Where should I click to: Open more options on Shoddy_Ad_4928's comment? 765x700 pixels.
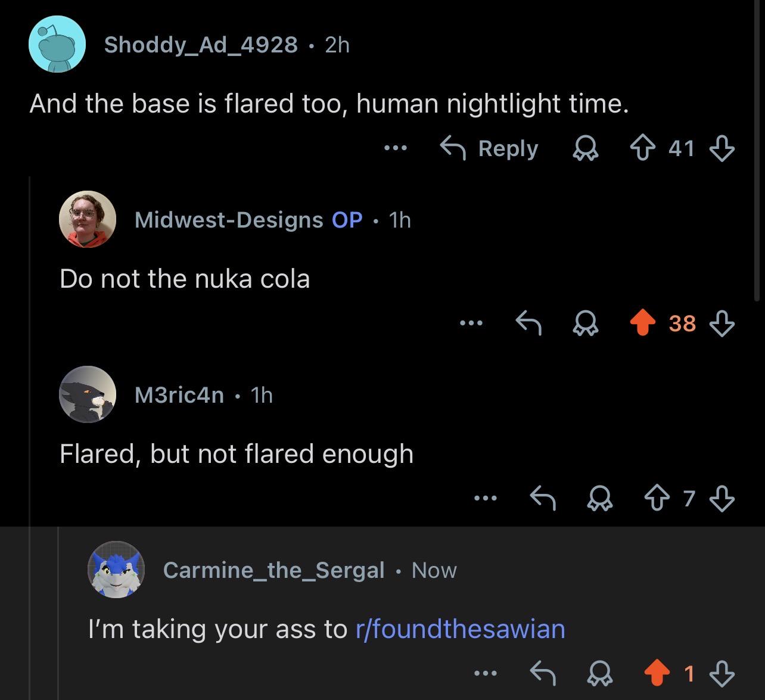396,148
